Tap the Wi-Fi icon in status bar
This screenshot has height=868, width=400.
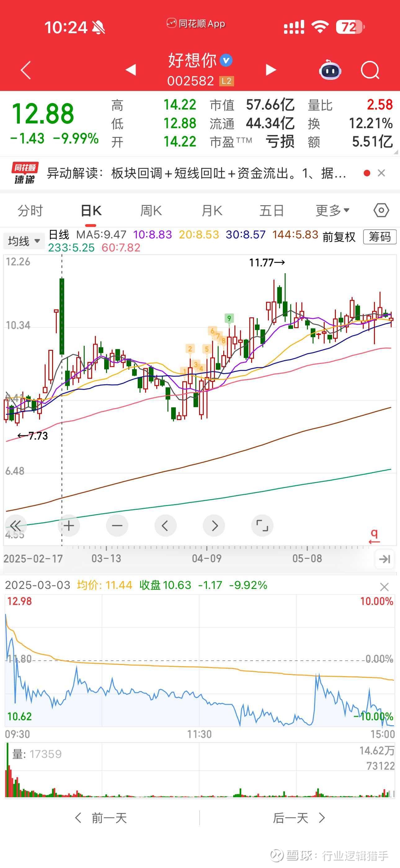pos(320,27)
